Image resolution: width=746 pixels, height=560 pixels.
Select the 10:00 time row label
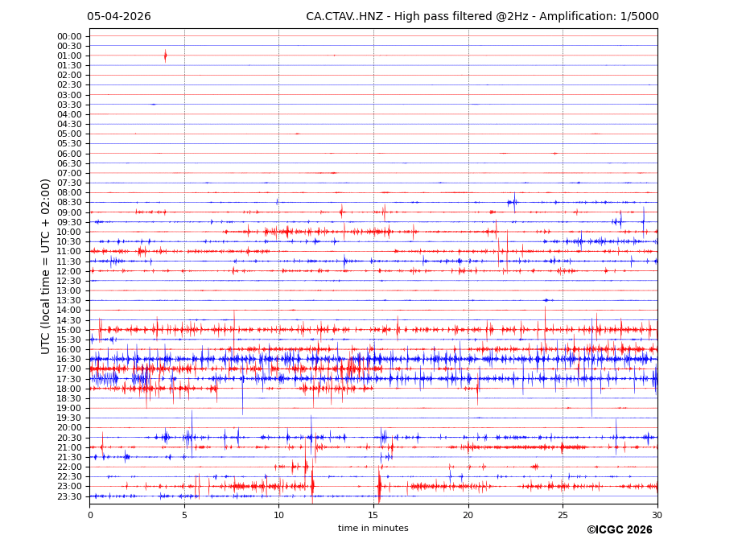(x=69, y=232)
